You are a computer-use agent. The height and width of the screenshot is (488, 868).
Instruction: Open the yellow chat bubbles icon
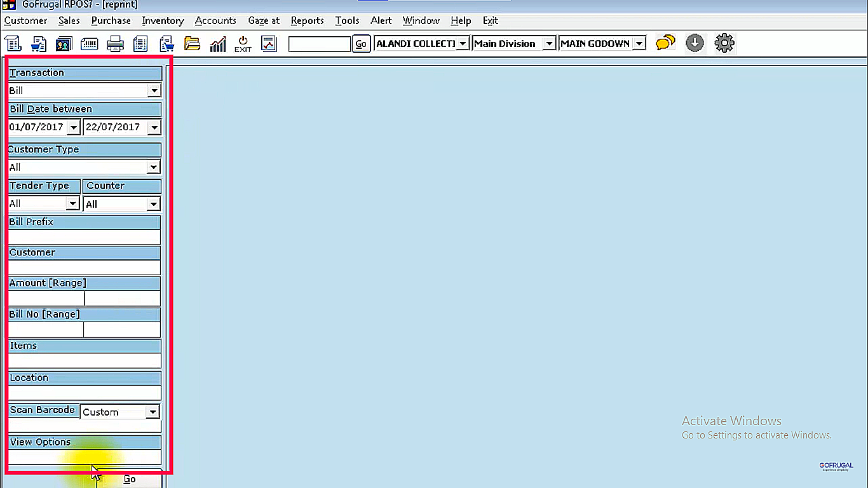tap(665, 43)
